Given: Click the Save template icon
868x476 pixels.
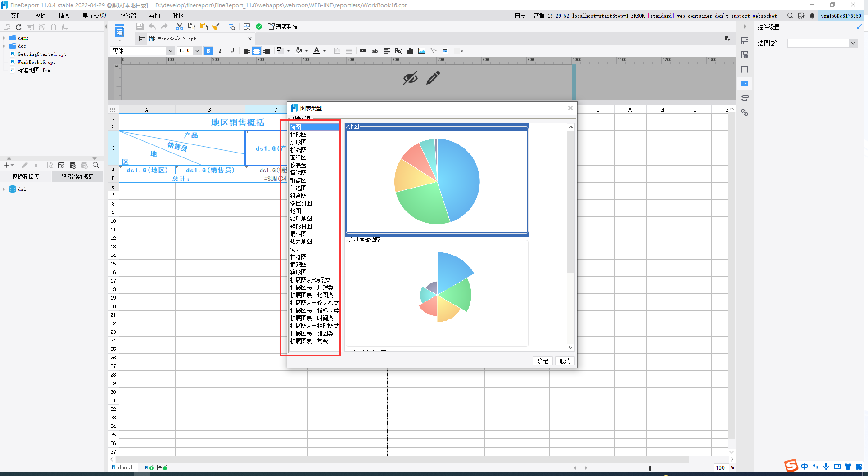Looking at the screenshot, I should pos(140,27).
